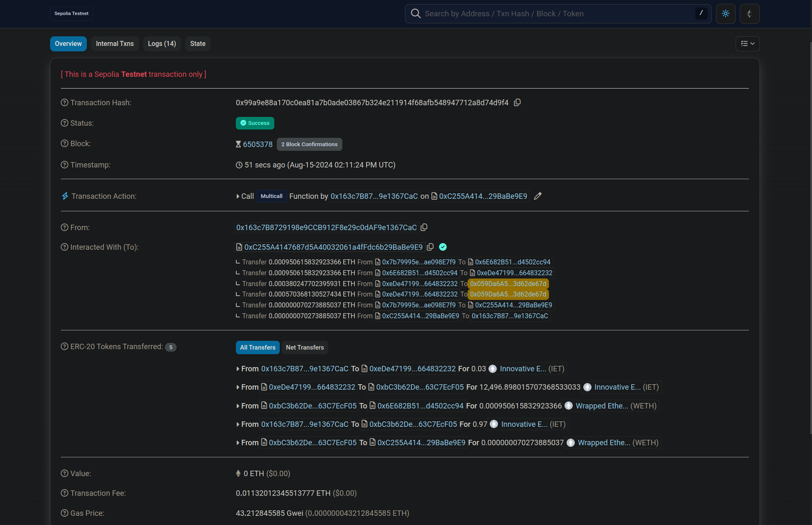Open first highlighted 0x059Da6A5...3d62de67d address
This screenshot has height=525, width=812.
(508, 284)
